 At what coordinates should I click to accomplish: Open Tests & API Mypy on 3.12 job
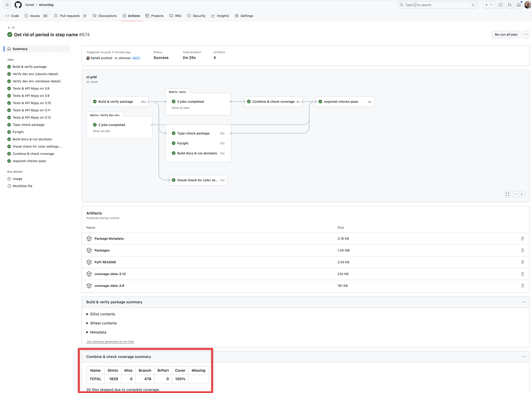point(32,118)
